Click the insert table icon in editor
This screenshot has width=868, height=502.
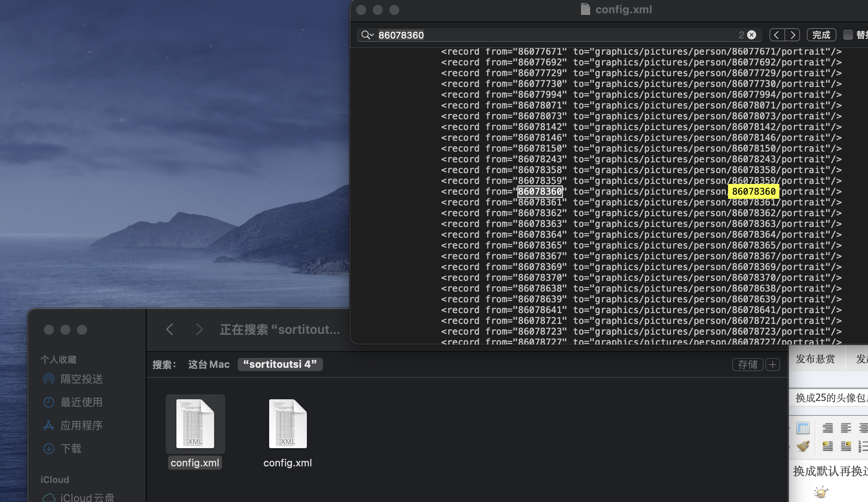803,428
